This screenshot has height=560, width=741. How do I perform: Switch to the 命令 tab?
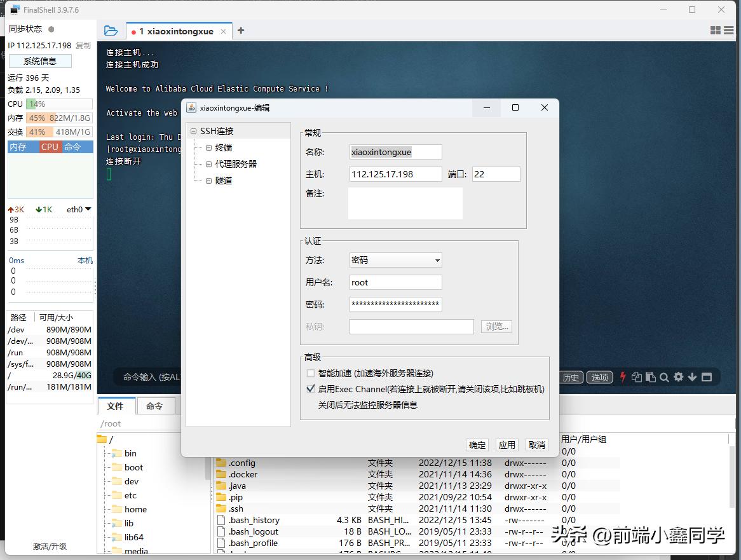pos(155,406)
